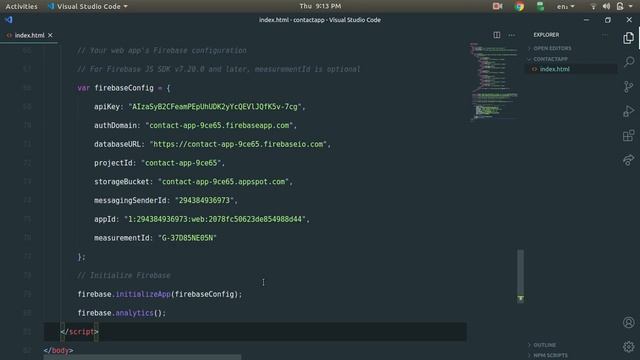Open the Live Share icon in activity bar
This screenshot has width=640, height=360.
coord(629,160)
